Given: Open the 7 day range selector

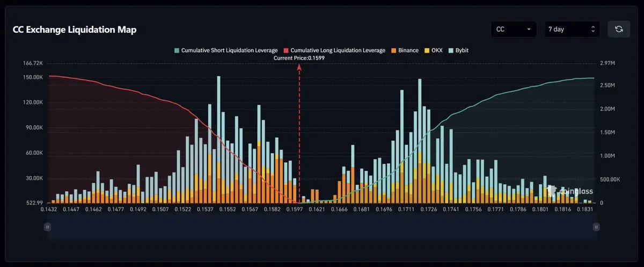Looking at the screenshot, I should point(572,29).
